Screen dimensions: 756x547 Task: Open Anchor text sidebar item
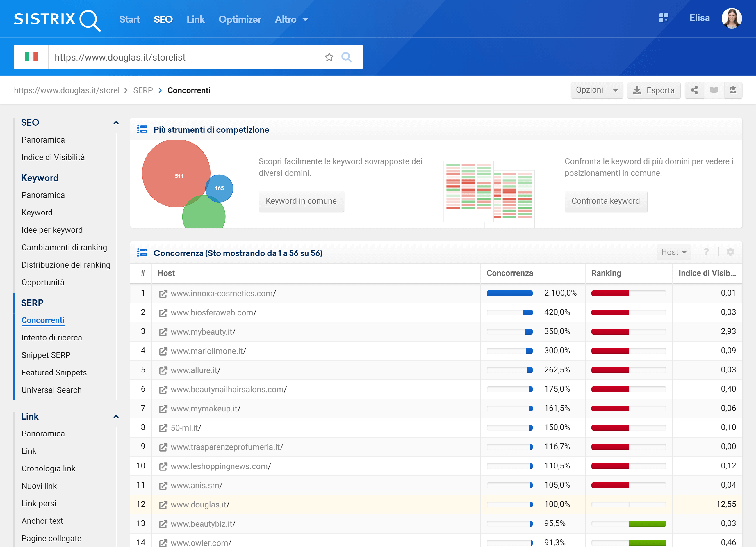tap(42, 521)
